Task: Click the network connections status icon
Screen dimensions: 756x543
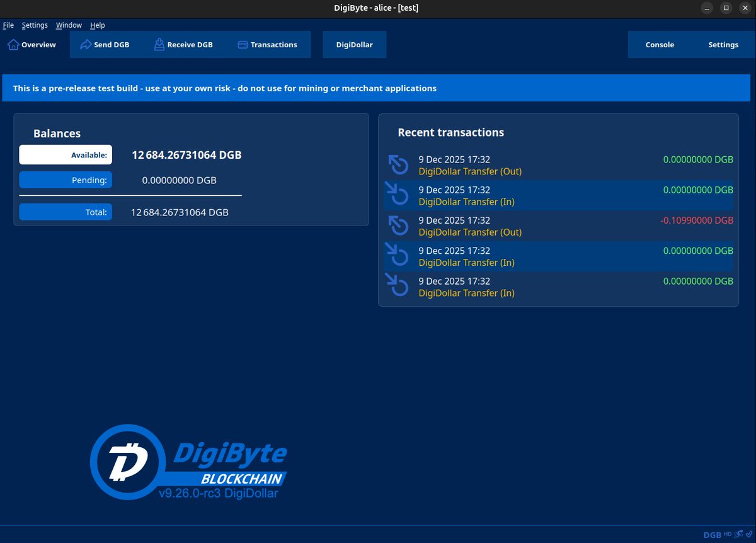Action: pos(738,534)
